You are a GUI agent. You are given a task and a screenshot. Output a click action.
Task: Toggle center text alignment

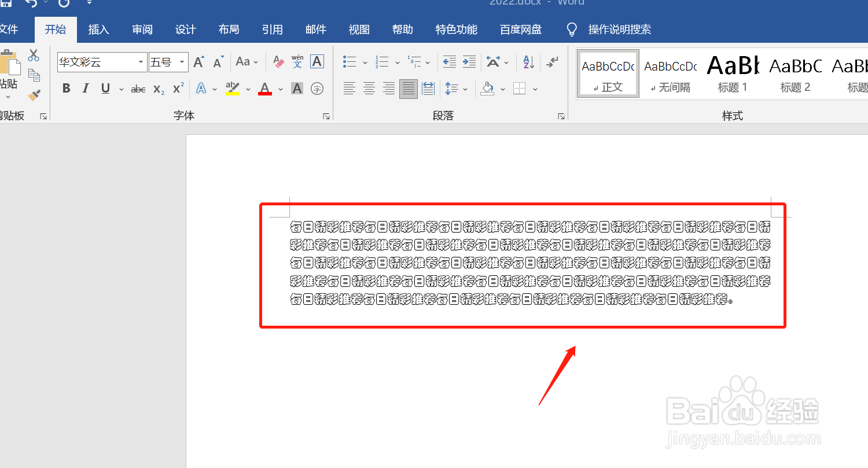(x=369, y=88)
